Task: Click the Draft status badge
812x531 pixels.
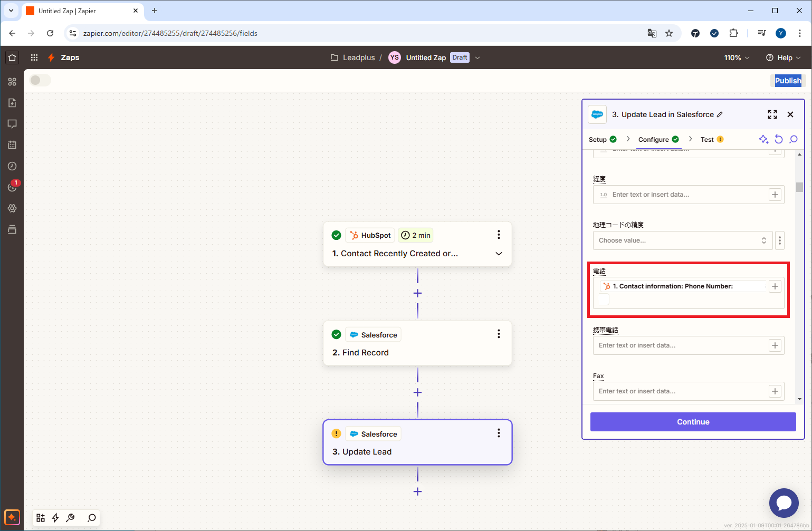Action: coord(460,57)
